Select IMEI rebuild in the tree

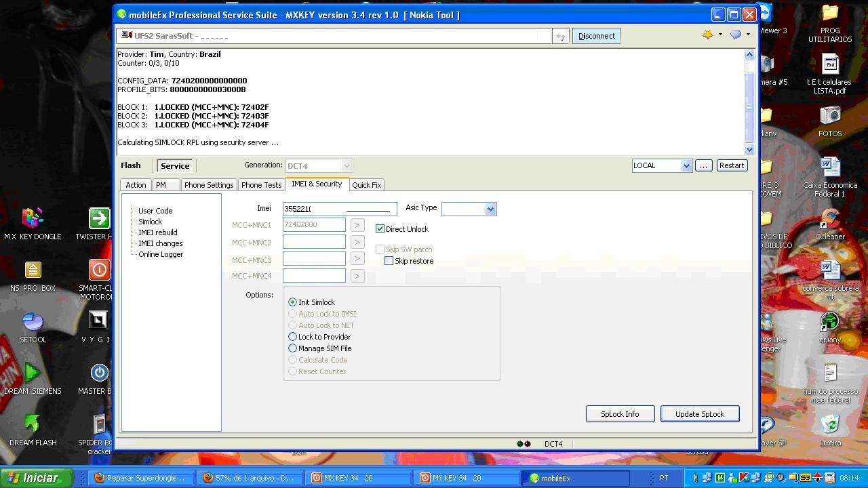[158, 232]
